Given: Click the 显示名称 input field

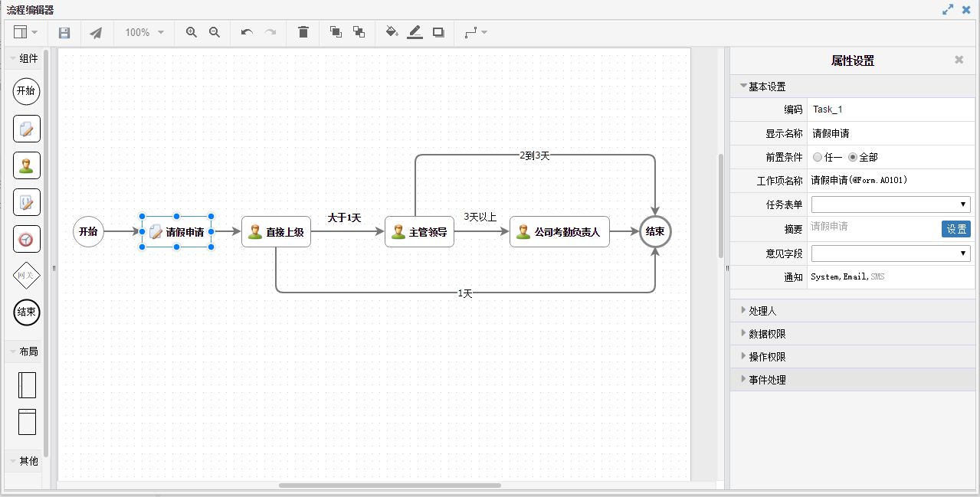Looking at the screenshot, I should [890, 133].
